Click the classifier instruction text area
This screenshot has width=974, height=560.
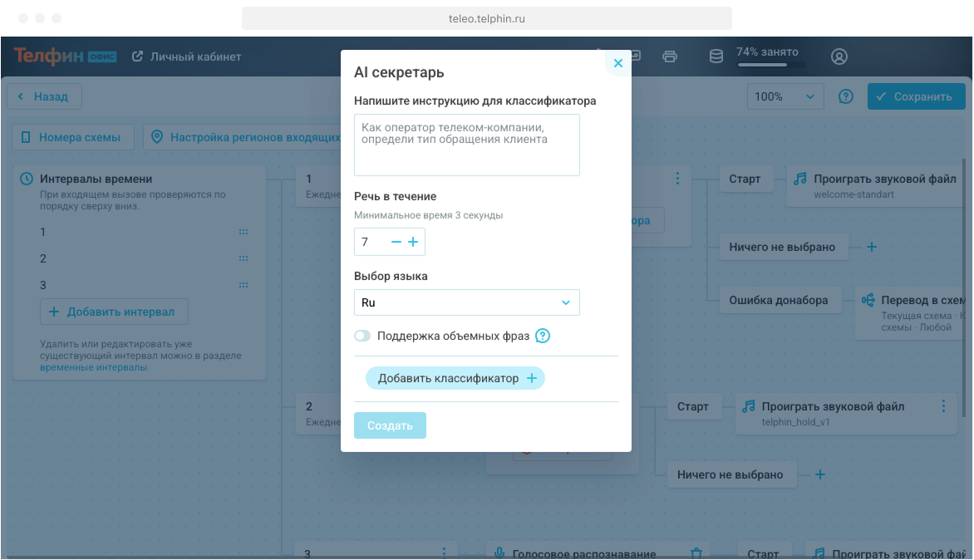tap(466, 145)
